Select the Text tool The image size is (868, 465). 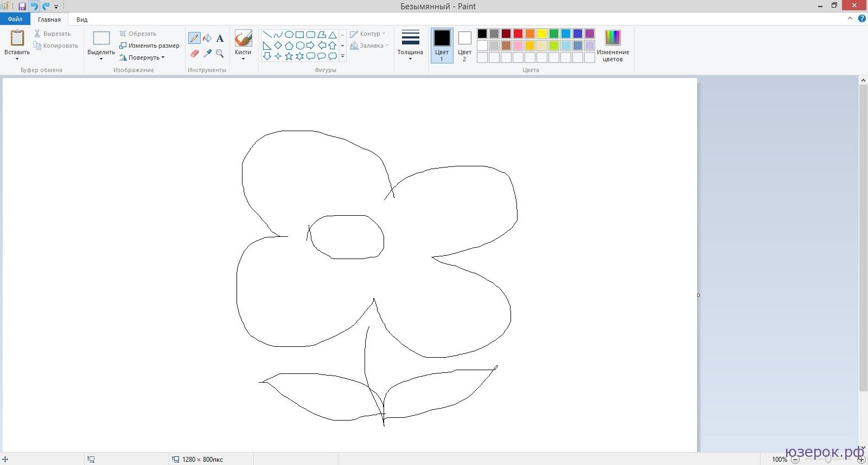click(x=220, y=38)
